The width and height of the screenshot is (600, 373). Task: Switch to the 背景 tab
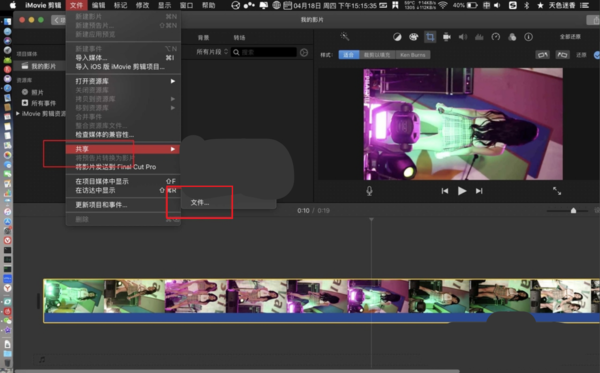tap(203, 37)
